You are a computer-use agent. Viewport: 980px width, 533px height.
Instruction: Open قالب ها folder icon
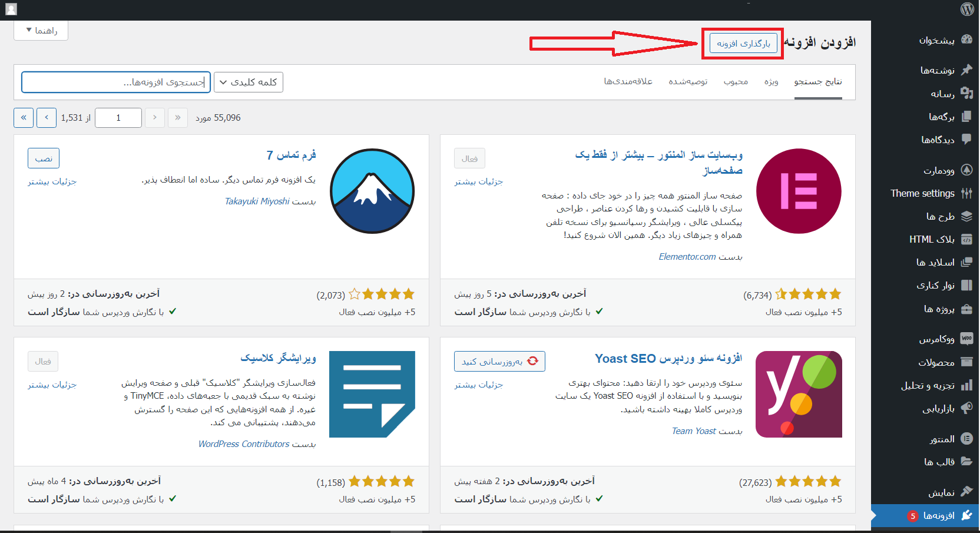[x=966, y=461]
